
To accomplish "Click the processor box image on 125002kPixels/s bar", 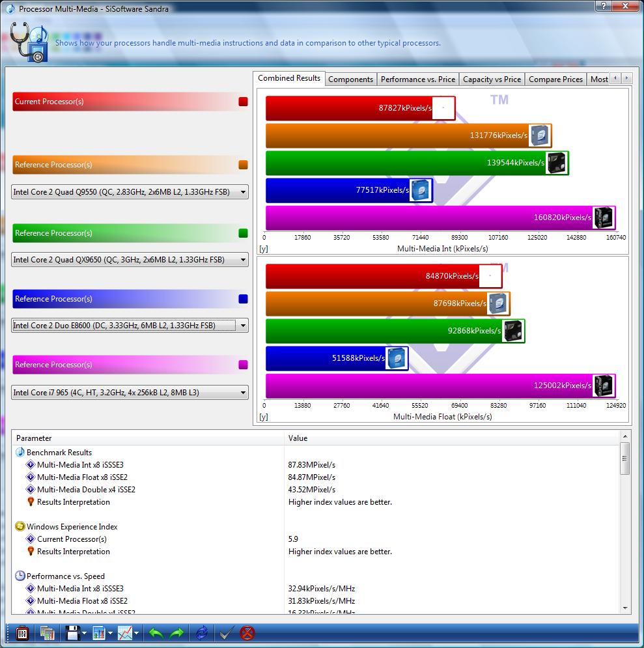I will [603, 386].
